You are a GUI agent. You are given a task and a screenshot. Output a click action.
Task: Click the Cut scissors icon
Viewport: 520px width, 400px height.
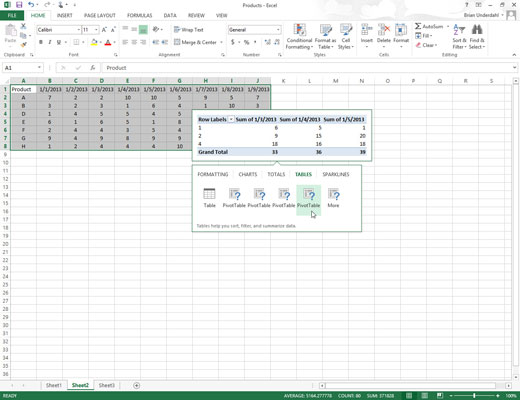pos(23,26)
